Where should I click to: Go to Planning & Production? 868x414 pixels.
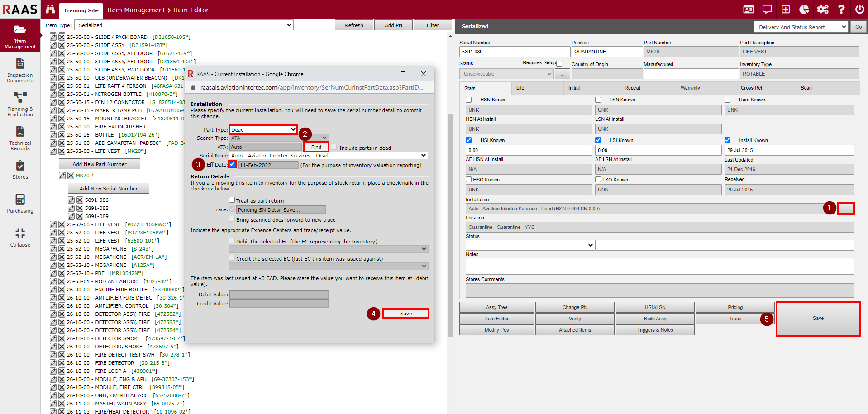pos(20,105)
